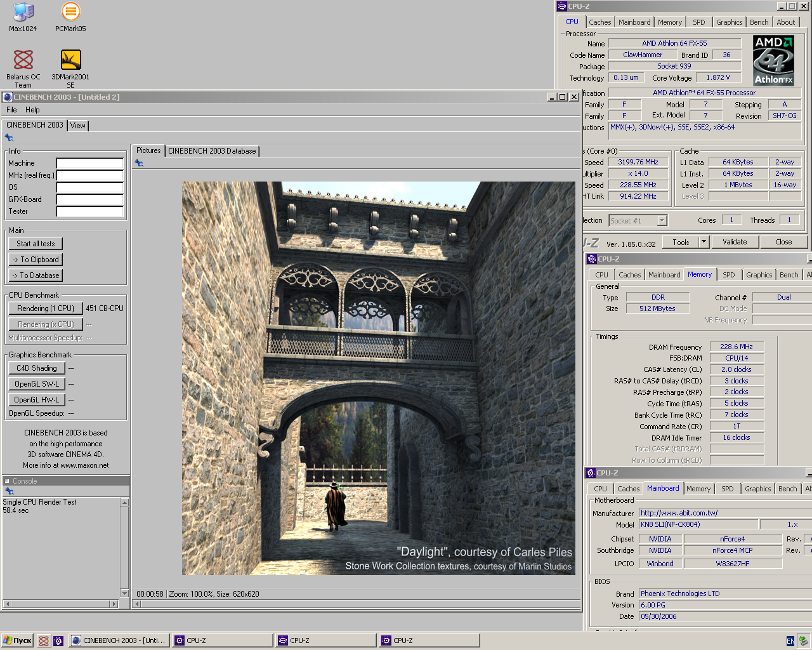Click the Close button in CPU-Z
The image size is (812, 650).
(783, 242)
